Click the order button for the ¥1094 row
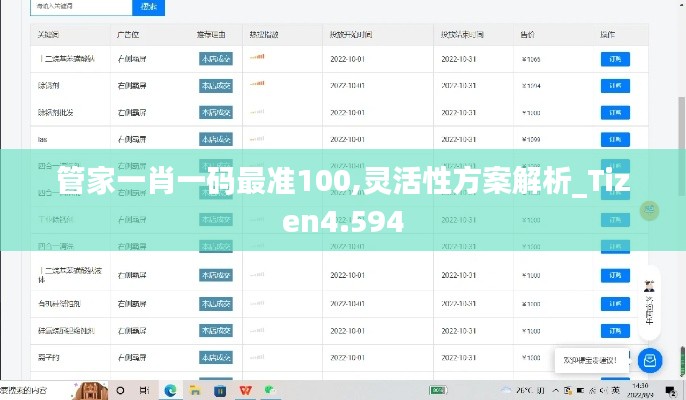Screen dimensions: 686x400 pyautogui.click(x=615, y=86)
